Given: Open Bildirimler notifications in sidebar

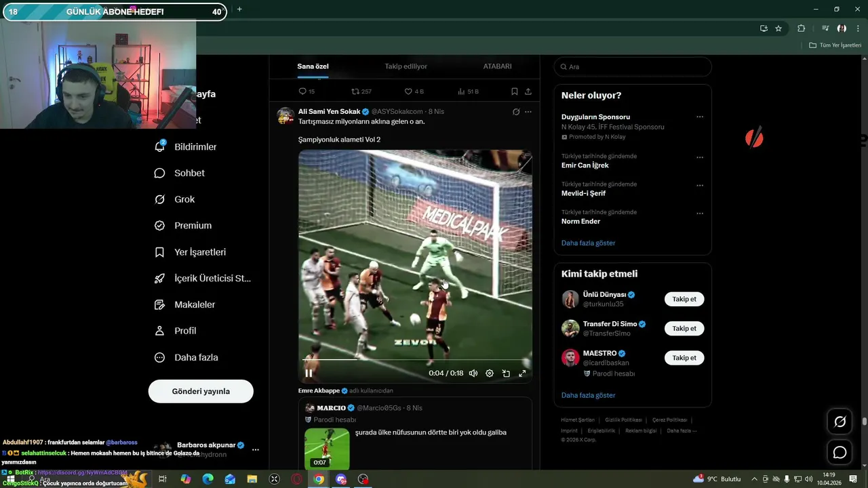Looking at the screenshot, I should 186,146.
